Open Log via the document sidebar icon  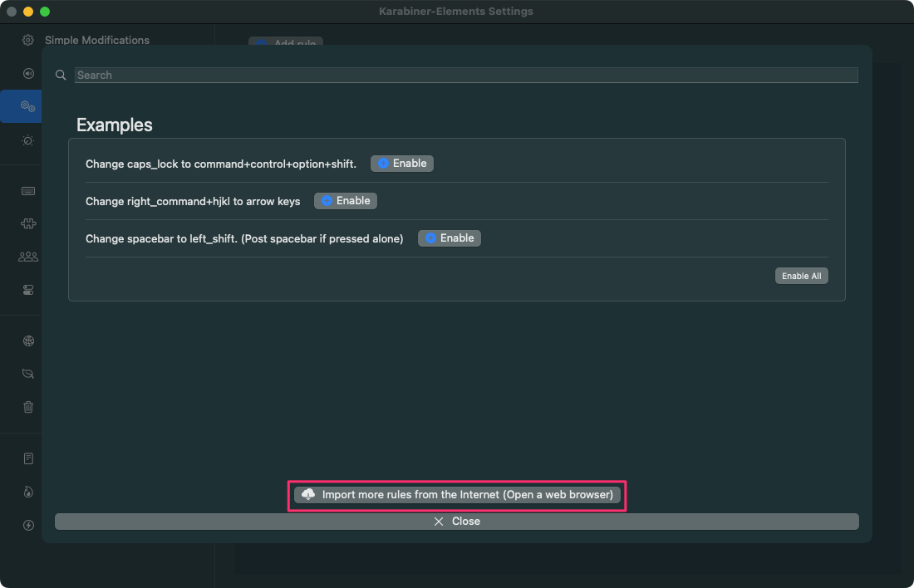[x=28, y=458]
